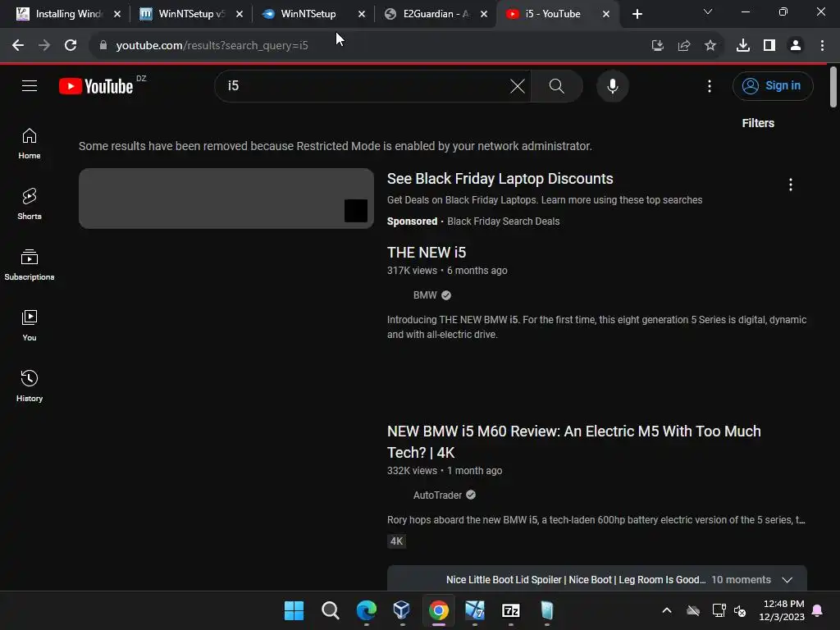Open Chrome three-dot menu

coord(822,46)
